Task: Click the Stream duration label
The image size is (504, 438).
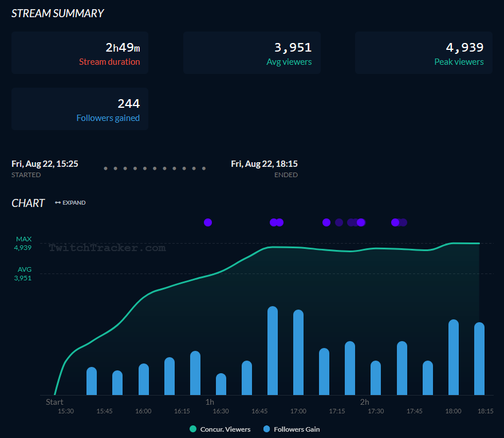Action: 109,62
